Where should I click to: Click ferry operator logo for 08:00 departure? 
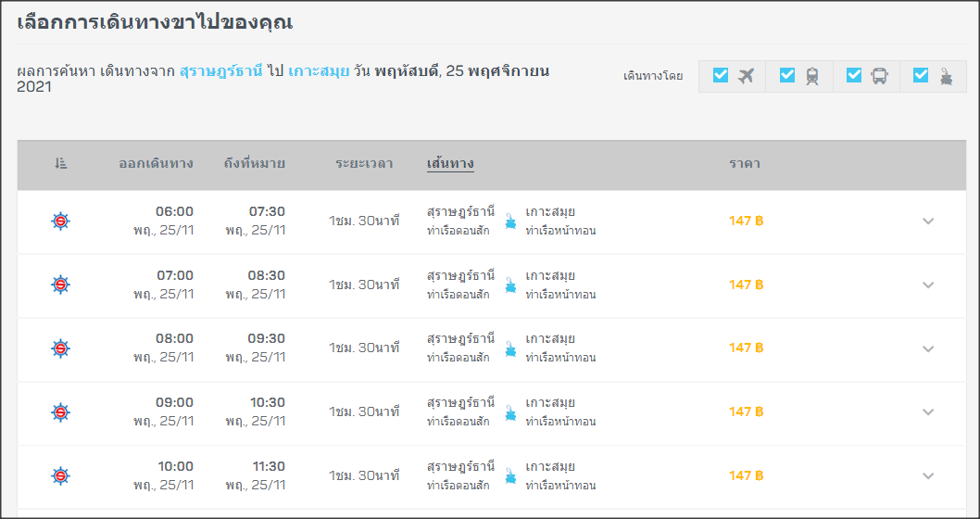[x=60, y=348]
